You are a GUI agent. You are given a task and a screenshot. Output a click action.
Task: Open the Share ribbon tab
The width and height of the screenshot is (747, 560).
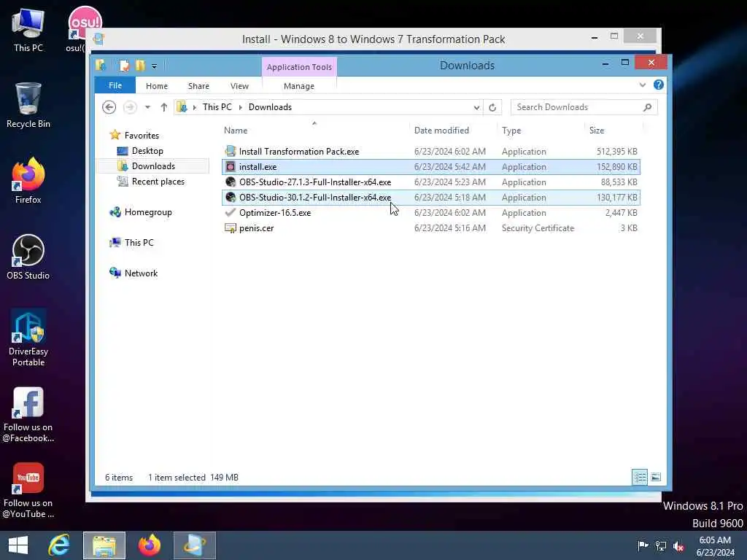(198, 86)
